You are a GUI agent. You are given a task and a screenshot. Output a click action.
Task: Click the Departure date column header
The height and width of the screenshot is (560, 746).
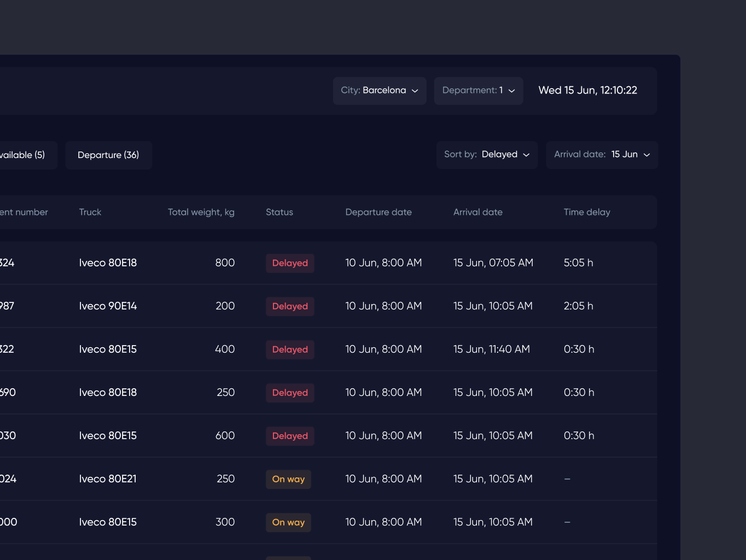(x=378, y=212)
